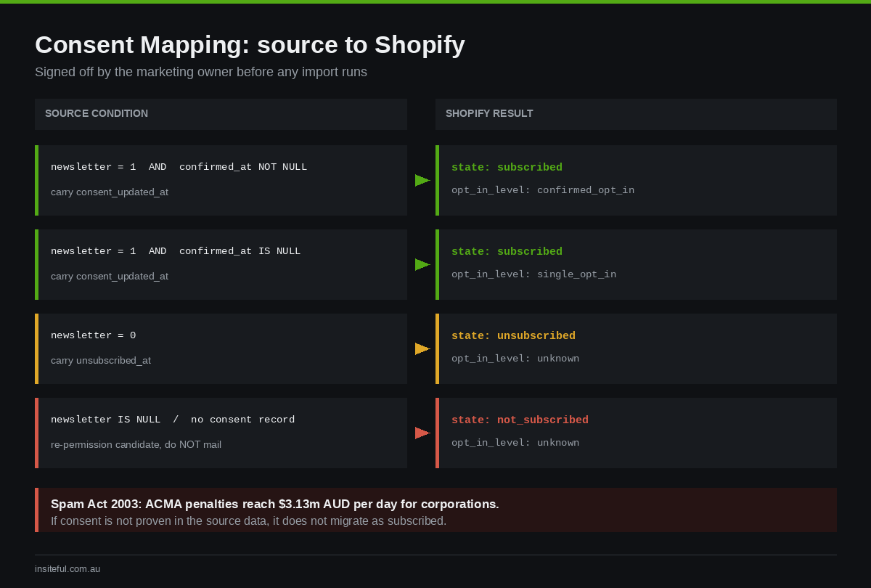Click 'If consent is not proven in the source data' line
The image size is (871, 588).
pyautogui.click(x=248, y=521)
